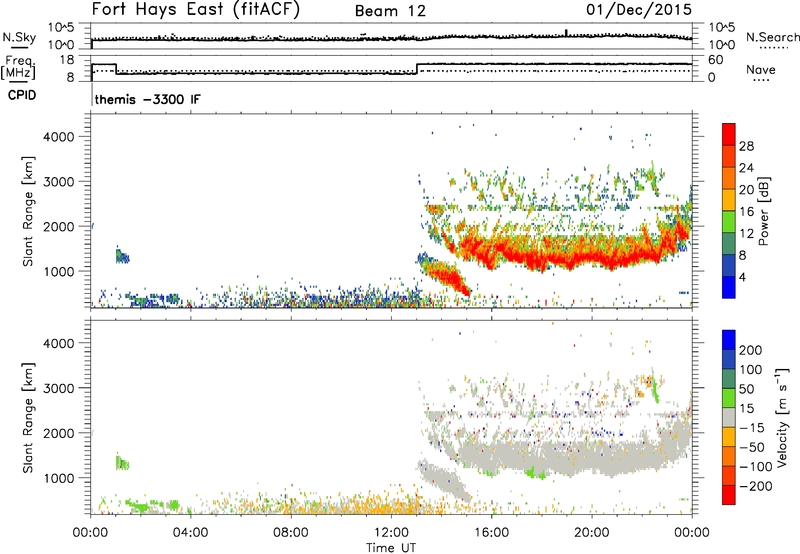The image size is (800, 554).
Task: Click the green echo patch near 01:00 in velocity panel
Action: pos(122,462)
